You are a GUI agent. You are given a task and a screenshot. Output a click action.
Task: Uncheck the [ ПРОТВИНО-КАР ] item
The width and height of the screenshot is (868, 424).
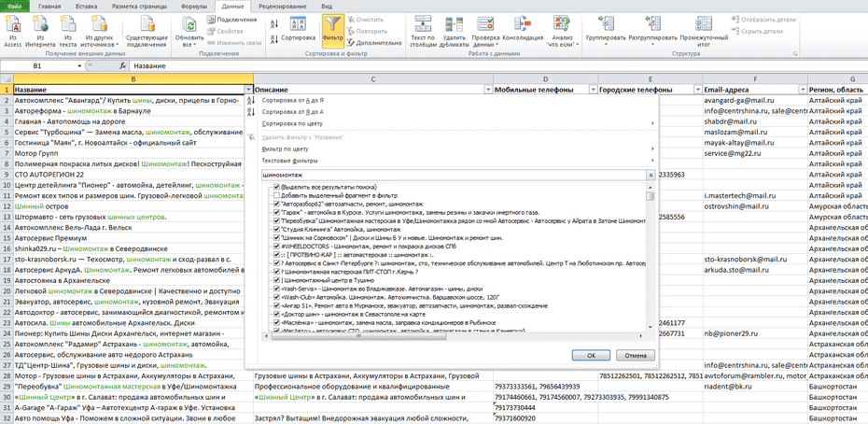point(277,255)
